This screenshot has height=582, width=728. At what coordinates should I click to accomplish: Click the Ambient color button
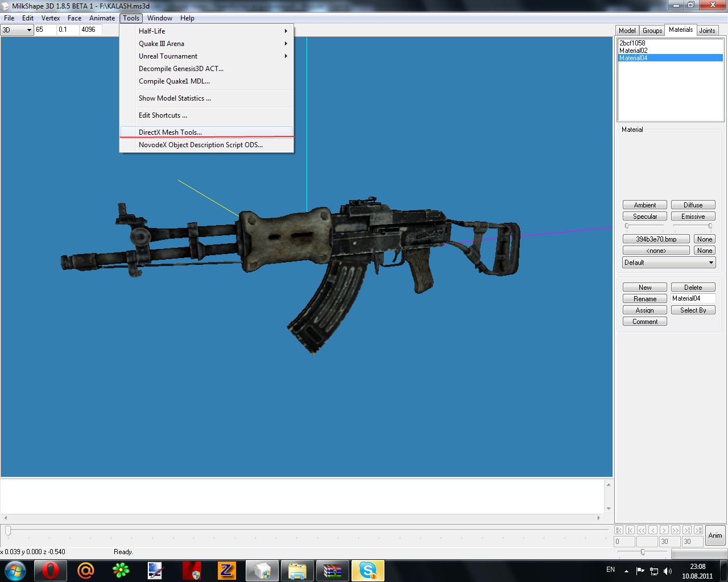645,205
